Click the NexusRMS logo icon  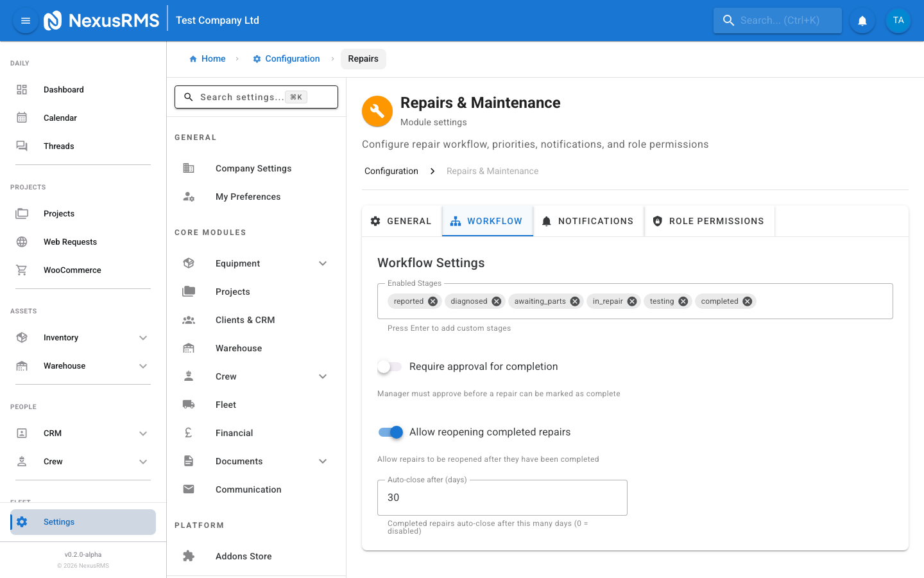click(x=53, y=20)
